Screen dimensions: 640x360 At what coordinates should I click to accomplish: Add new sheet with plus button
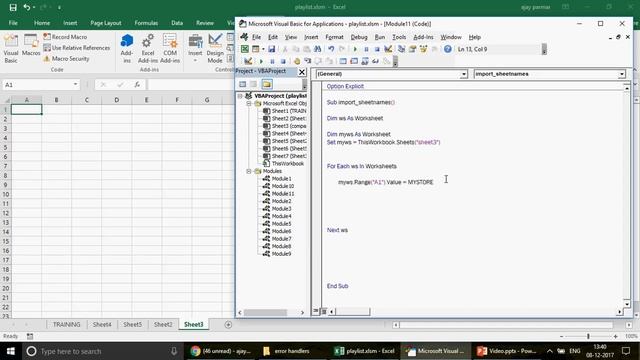pos(228,324)
